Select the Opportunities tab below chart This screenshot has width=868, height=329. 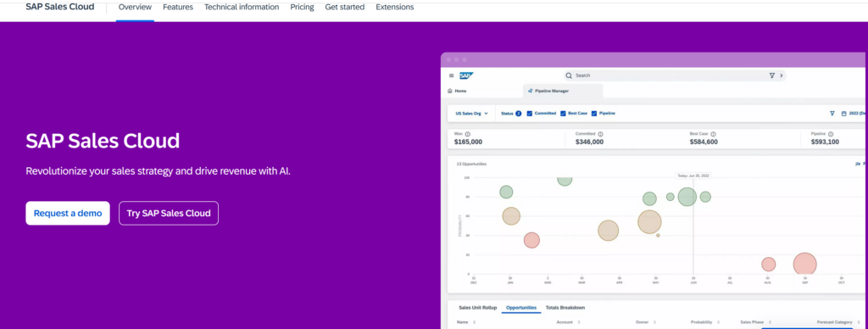[521, 308]
